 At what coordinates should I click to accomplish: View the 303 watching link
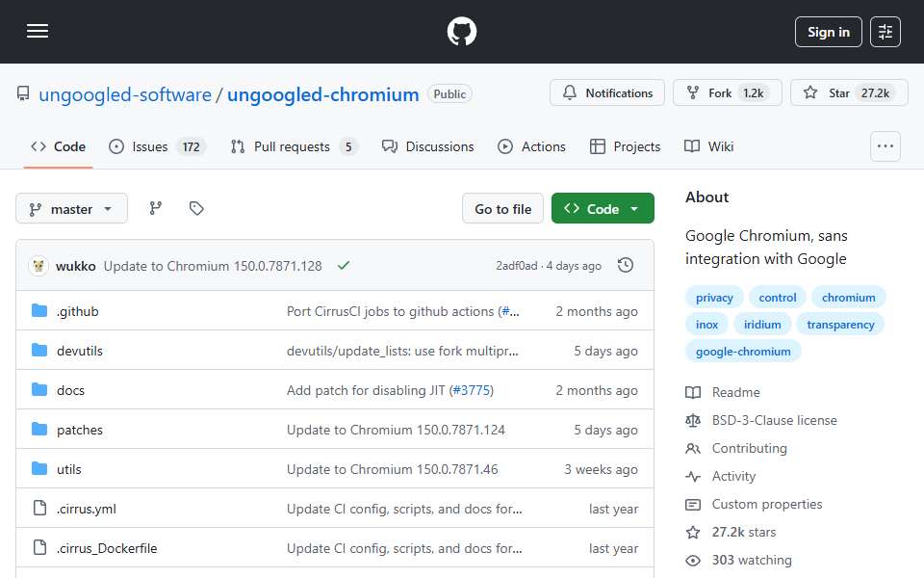[x=739, y=560]
